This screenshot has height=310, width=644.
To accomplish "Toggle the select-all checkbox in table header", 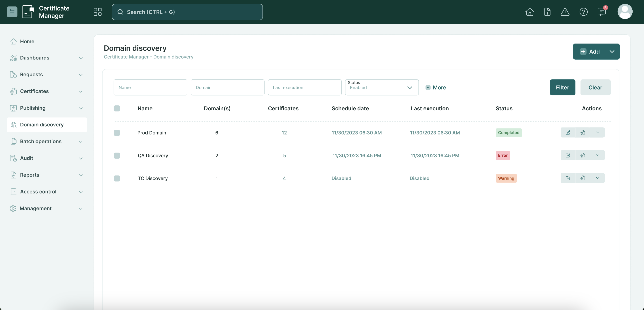I will pyautogui.click(x=117, y=108).
